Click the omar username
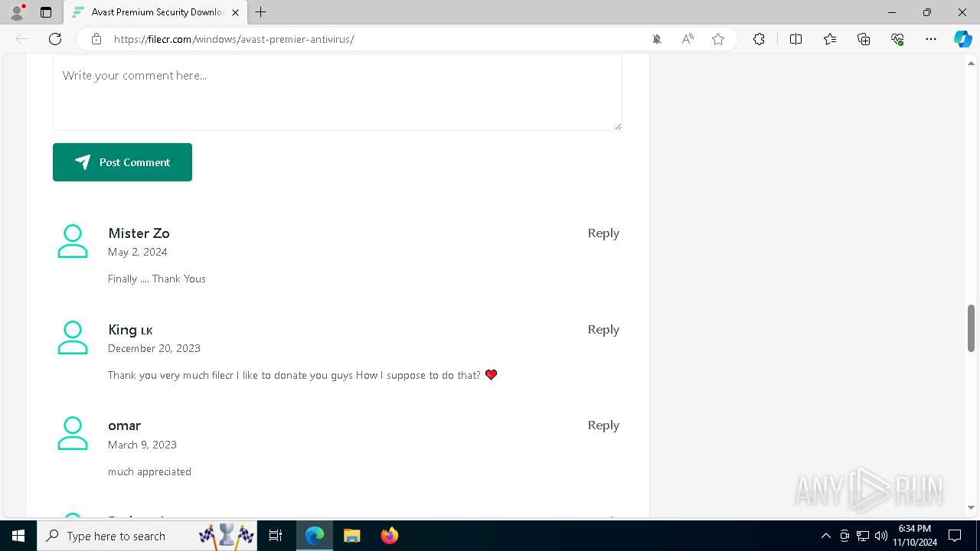The width and height of the screenshot is (980, 551). pos(125,425)
